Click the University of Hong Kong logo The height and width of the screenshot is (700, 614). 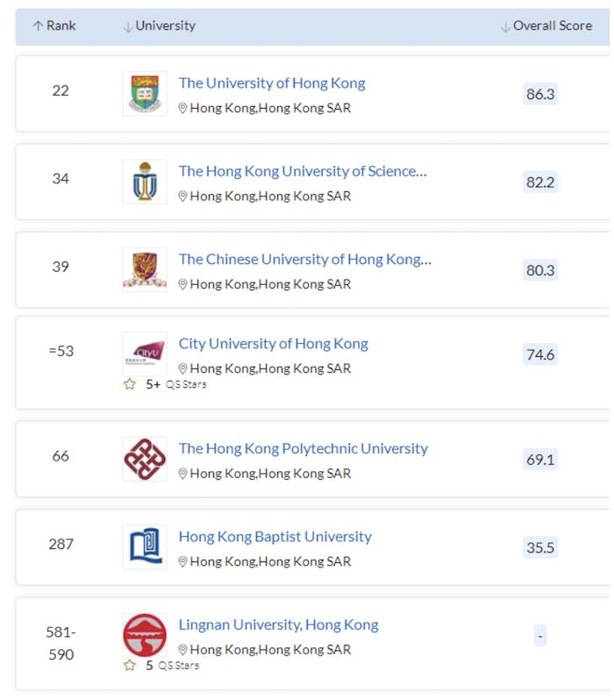[x=145, y=94]
